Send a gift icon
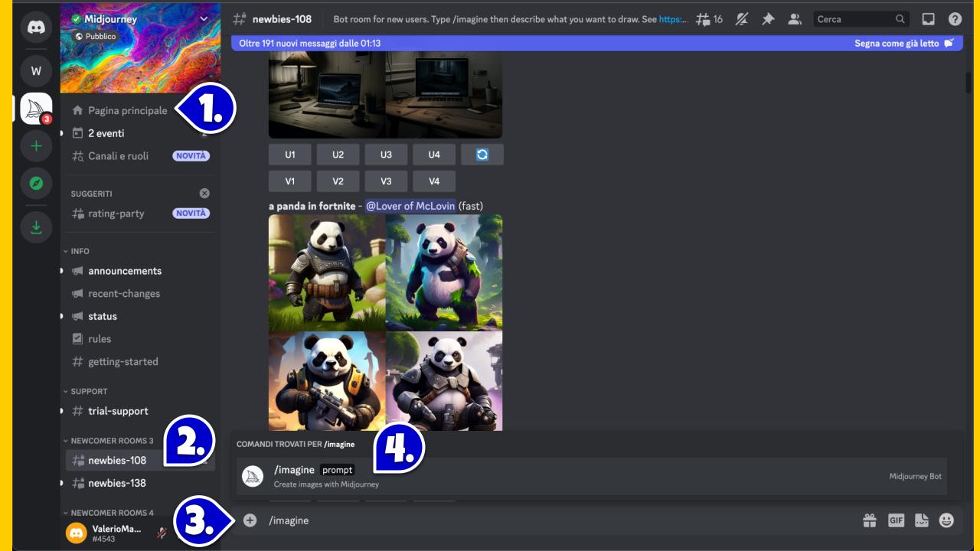The image size is (980, 551). click(870, 520)
